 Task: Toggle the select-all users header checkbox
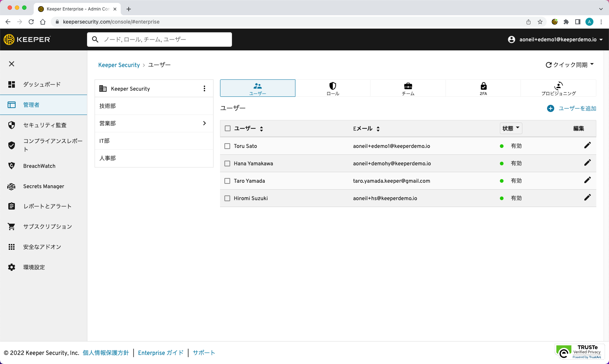(x=228, y=128)
